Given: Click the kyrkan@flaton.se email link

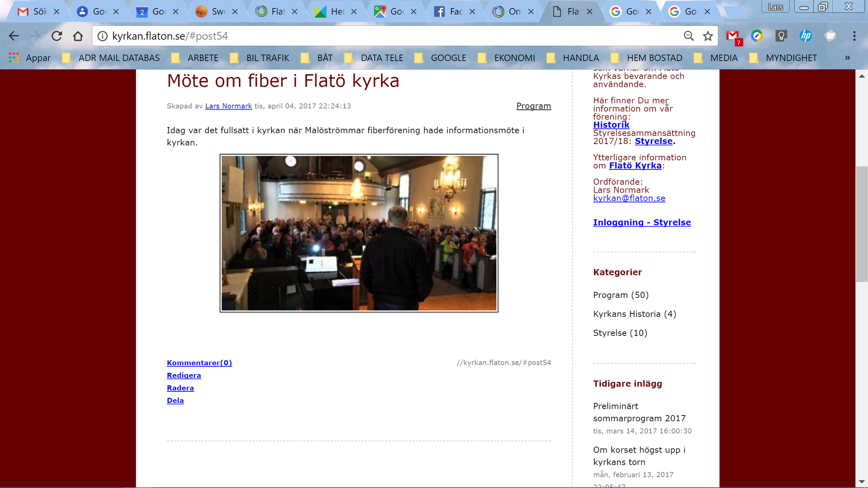Looking at the screenshot, I should point(629,198).
